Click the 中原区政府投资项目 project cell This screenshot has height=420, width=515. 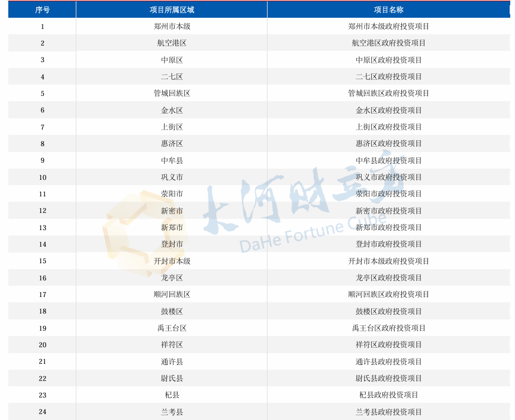388,60
